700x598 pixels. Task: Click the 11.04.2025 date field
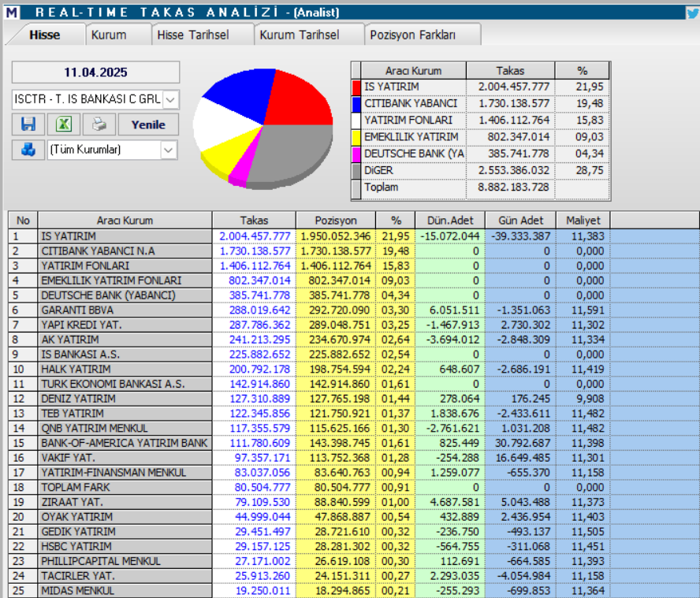pyautogui.click(x=95, y=72)
